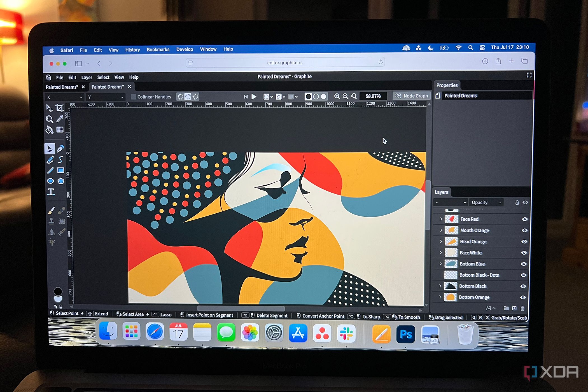Adjust the Opacity field in Layers
Image resolution: width=588 pixels, height=392 pixels.
(486, 202)
